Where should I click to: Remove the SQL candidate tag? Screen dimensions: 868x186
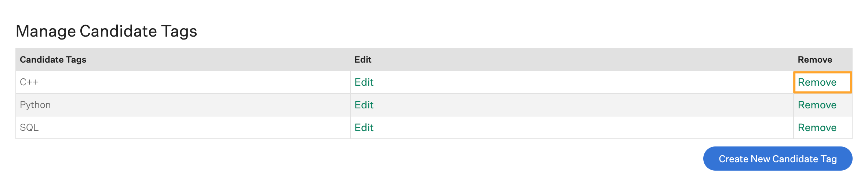coord(817,128)
